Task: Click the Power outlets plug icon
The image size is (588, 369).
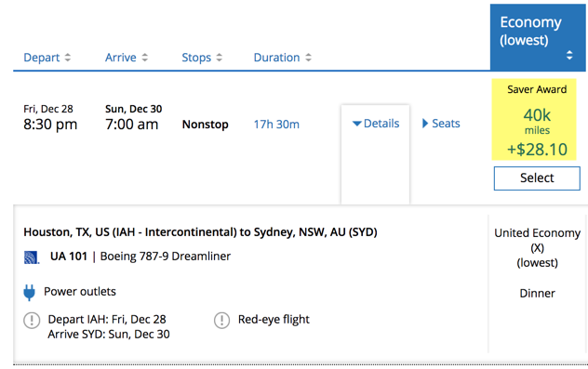Action: coord(29,293)
